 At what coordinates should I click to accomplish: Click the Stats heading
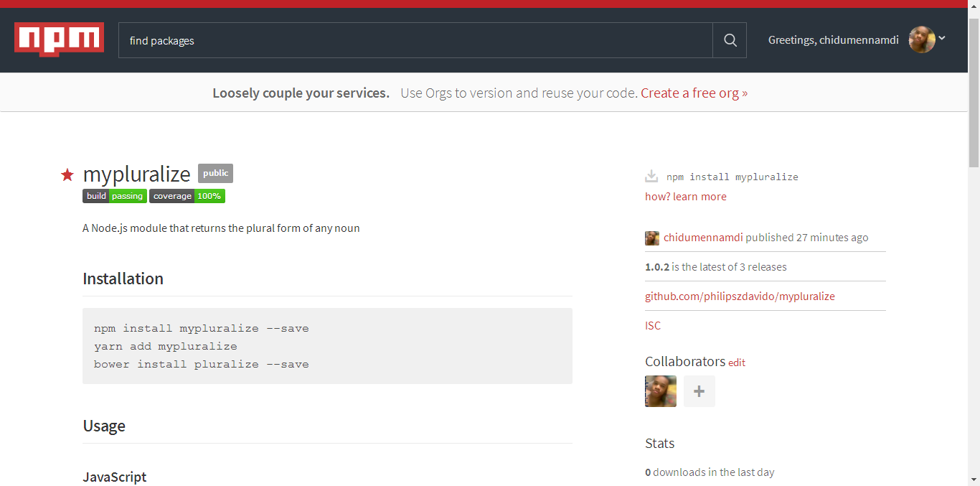click(660, 443)
